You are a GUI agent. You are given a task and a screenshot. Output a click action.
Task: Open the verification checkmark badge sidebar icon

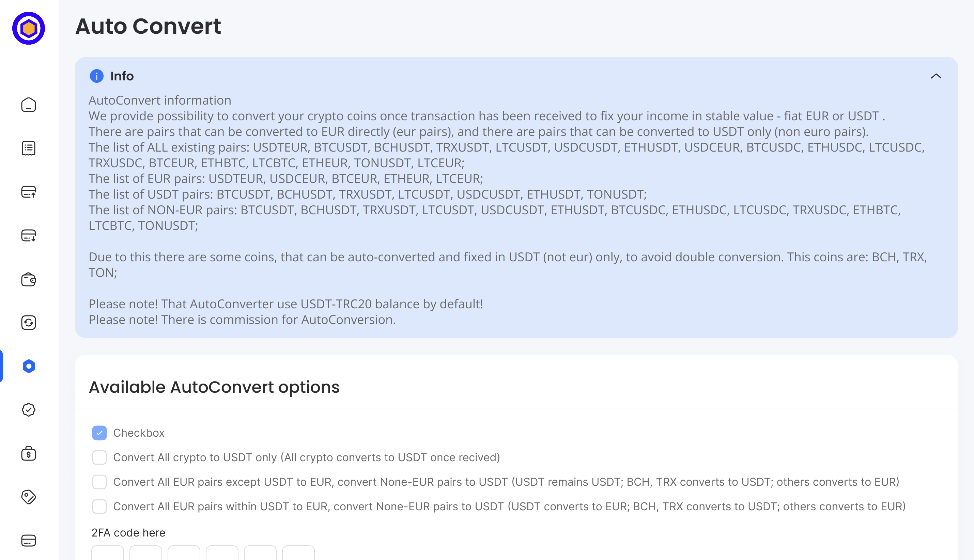click(x=29, y=410)
